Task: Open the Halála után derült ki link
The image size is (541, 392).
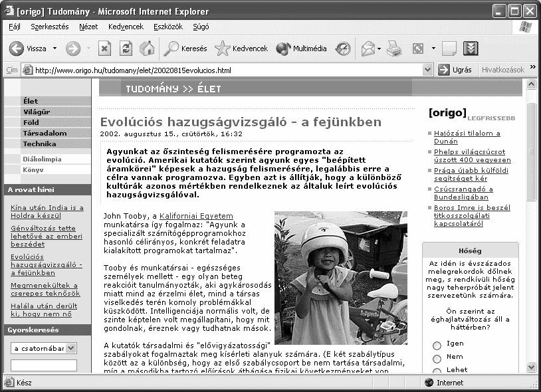Action: (x=44, y=310)
